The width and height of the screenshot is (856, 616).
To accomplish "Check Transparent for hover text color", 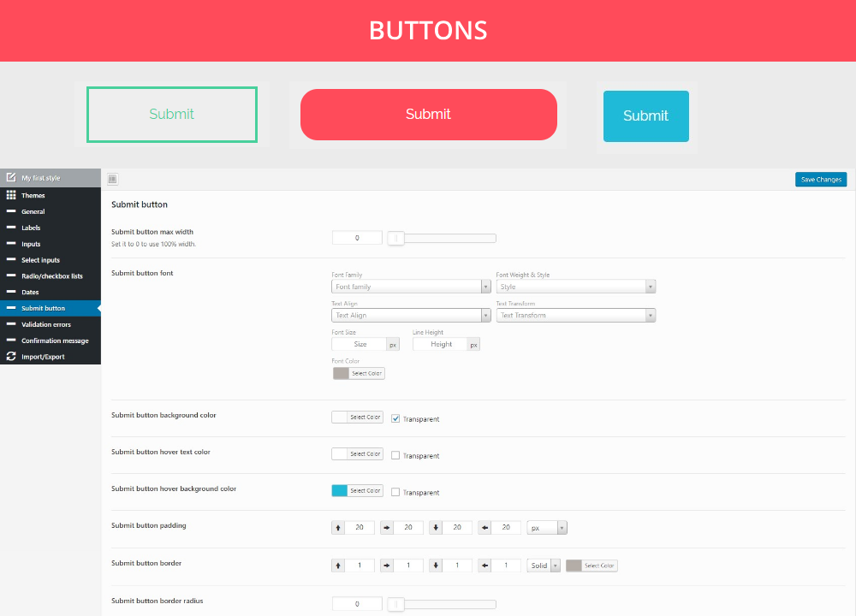I will (x=395, y=455).
